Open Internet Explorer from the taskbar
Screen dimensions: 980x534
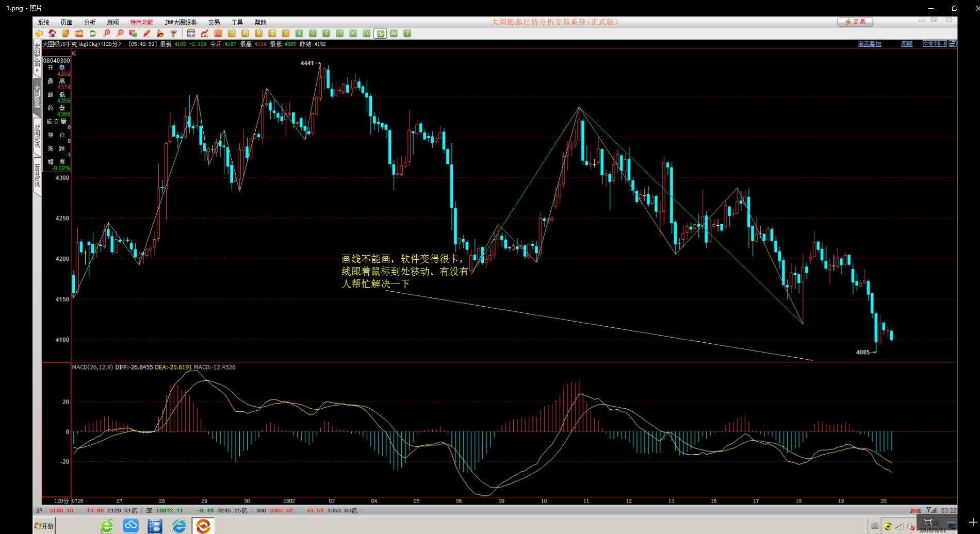coord(179,526)
